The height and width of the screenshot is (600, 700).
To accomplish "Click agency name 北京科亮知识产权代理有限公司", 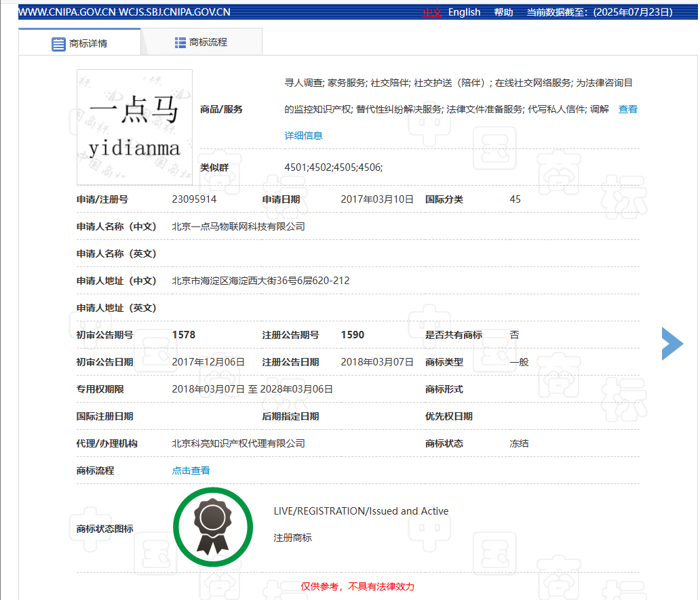I will (x=239, y=443).
